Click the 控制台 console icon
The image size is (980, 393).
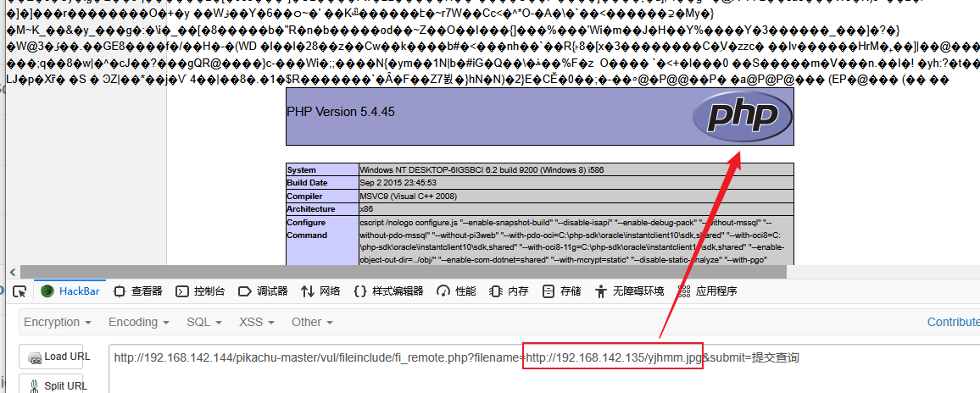[182, 291]
